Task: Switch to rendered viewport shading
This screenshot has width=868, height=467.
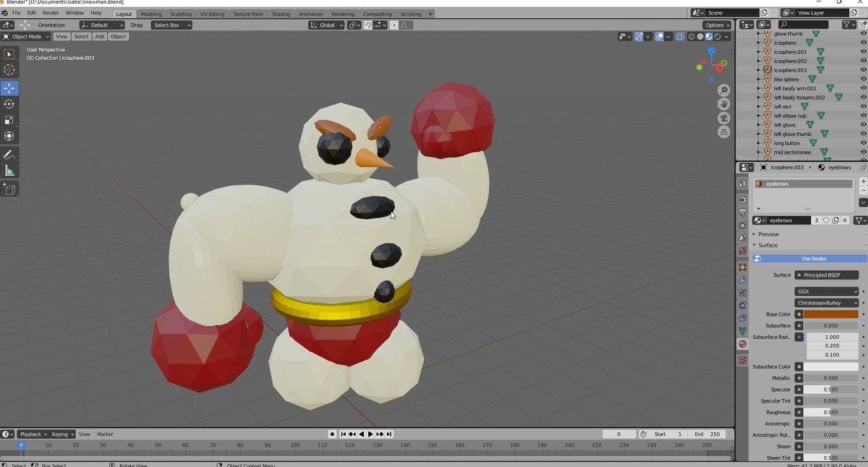Action: [718, 36]
